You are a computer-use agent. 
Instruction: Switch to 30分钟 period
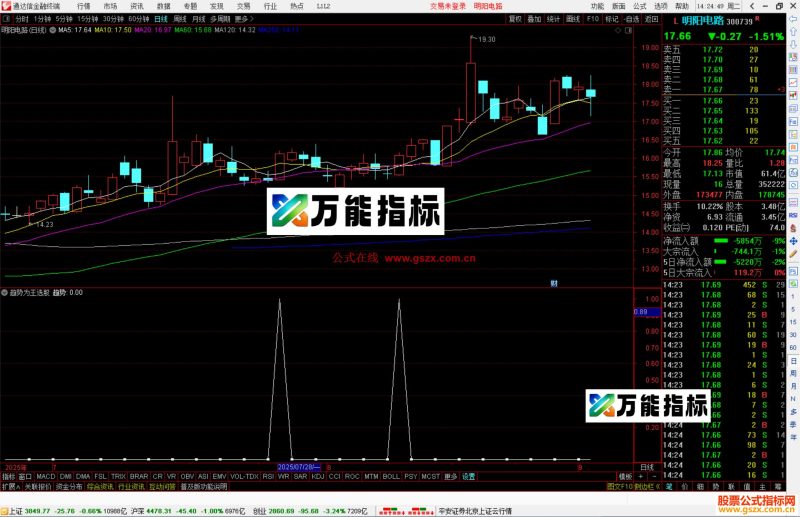point(113,19)
